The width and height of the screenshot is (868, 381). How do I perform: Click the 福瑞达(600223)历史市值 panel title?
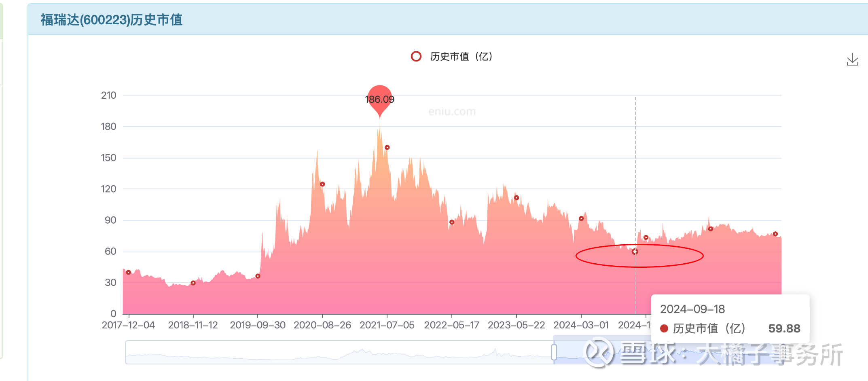(x=112, y=19)
